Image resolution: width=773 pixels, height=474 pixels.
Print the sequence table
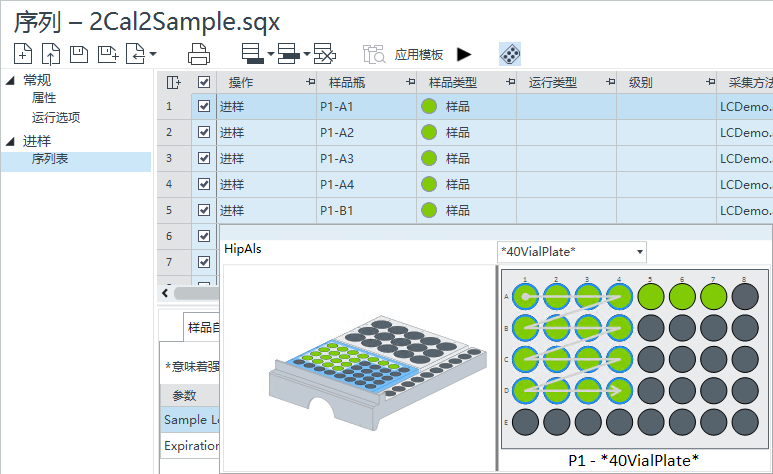[199, 54]
